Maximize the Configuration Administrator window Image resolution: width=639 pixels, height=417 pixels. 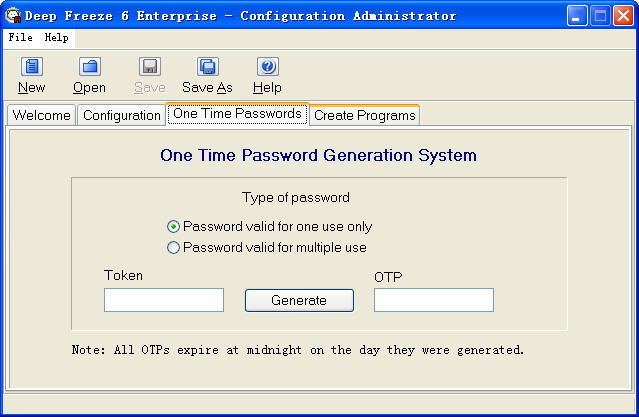[x=601, y=15]
